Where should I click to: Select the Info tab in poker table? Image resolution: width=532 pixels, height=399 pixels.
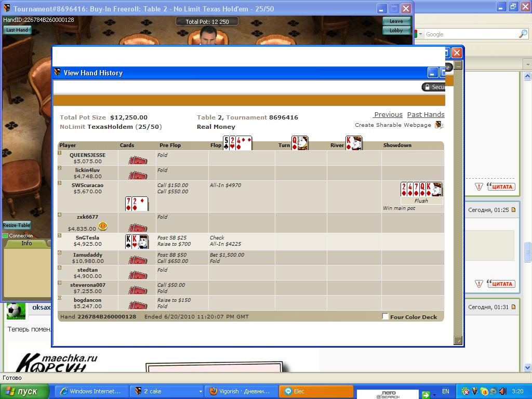26,243
